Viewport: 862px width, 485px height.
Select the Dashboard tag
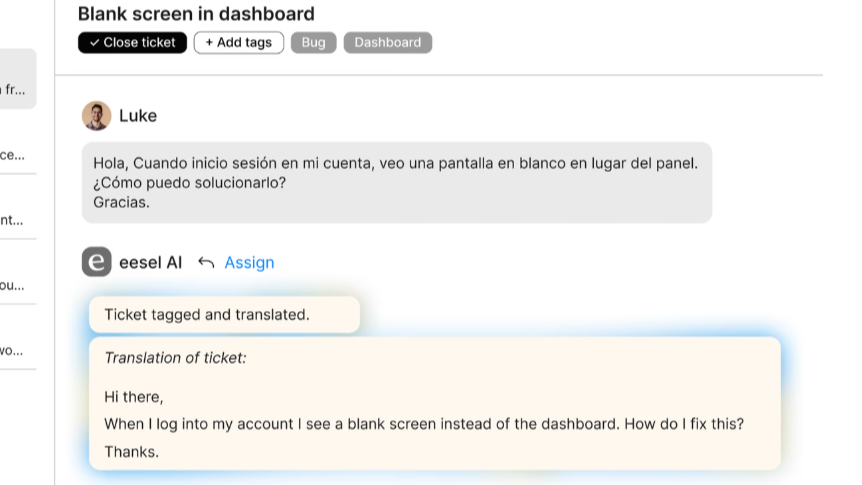[x=388, y=43]
